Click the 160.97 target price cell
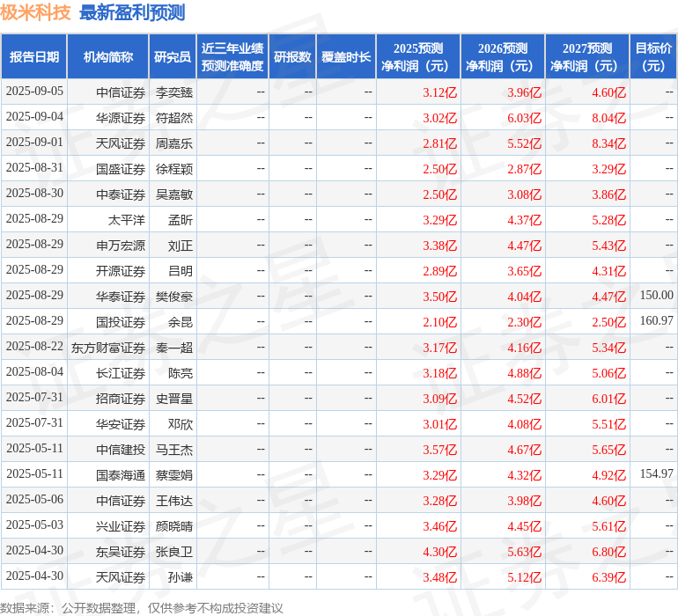This screenshot has width=678, height=616. coord(656,322)
